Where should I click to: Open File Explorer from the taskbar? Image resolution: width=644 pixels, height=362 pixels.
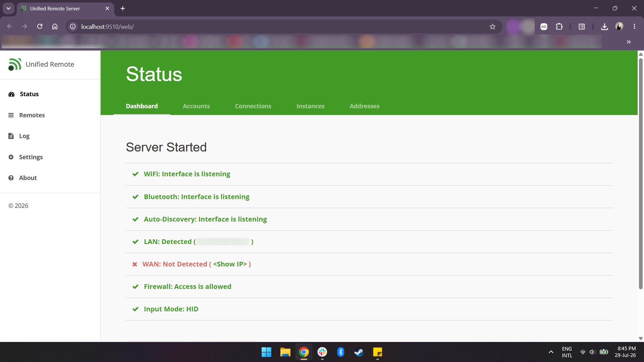point(285,352)
